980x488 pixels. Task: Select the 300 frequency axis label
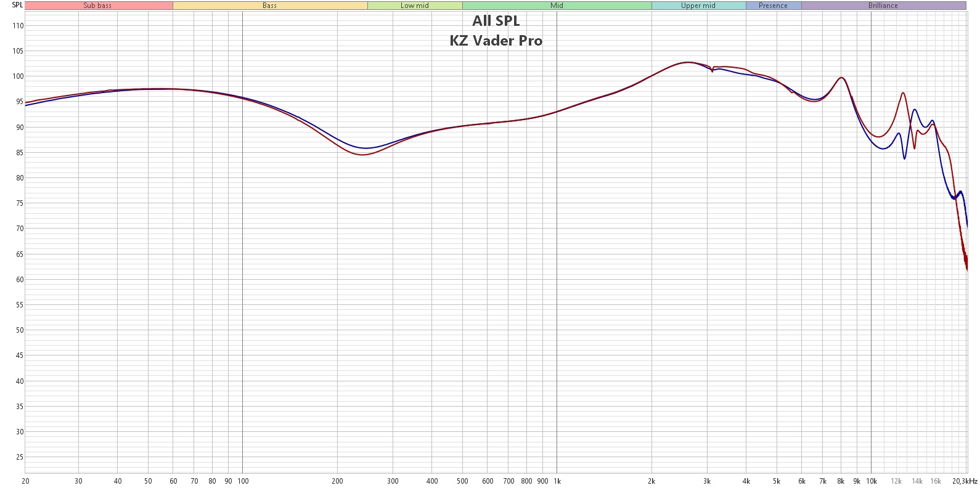pos(393,481)
